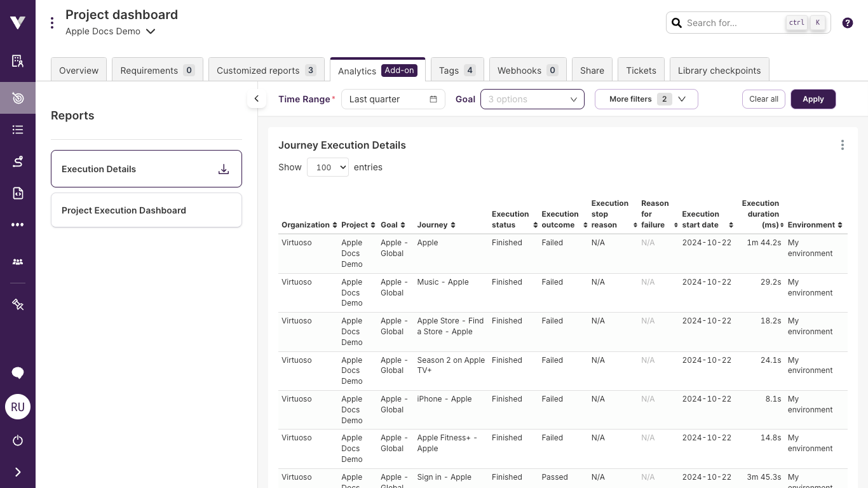
Task: Open the Project Execution Dashboard report
Action: pos(146,210)
